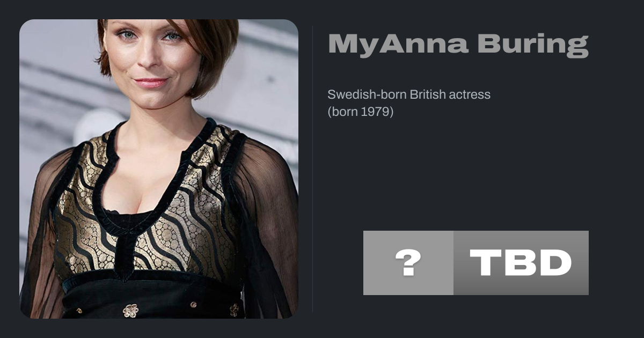Click the vertical divider beside the photo
Viewport: 644px width, 338px height.
pyautogui.click(x=313, y=169)
